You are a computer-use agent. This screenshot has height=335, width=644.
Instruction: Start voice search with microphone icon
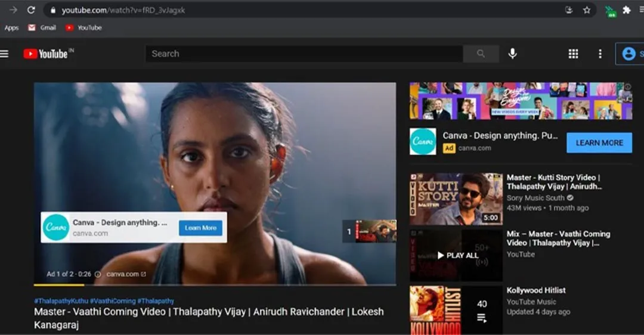coord(512,54)
